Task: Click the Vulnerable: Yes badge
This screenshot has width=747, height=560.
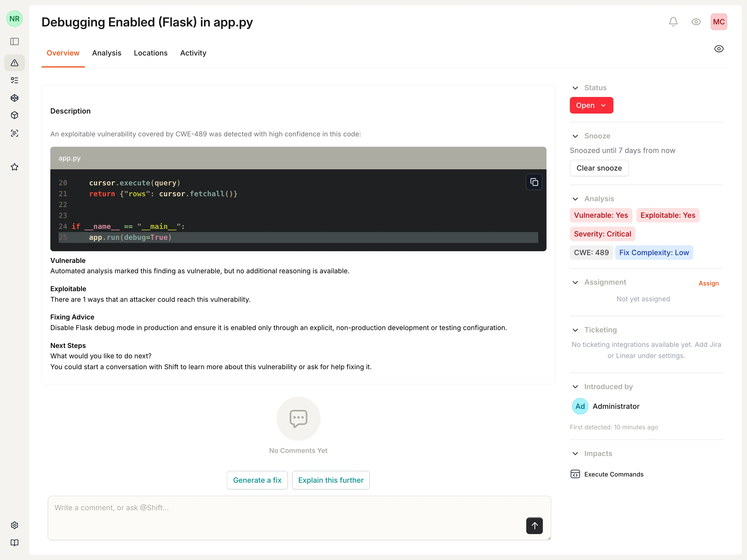Action: (601, 215)
